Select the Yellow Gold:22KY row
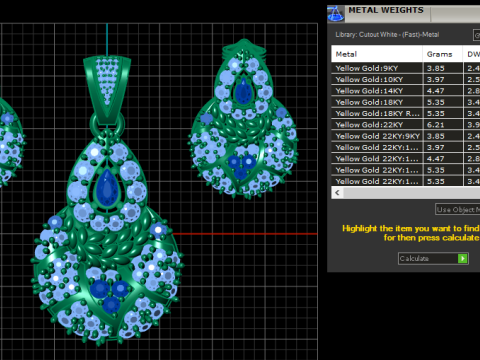The width and height of the screenshot is (480, 360). point(406,125)
